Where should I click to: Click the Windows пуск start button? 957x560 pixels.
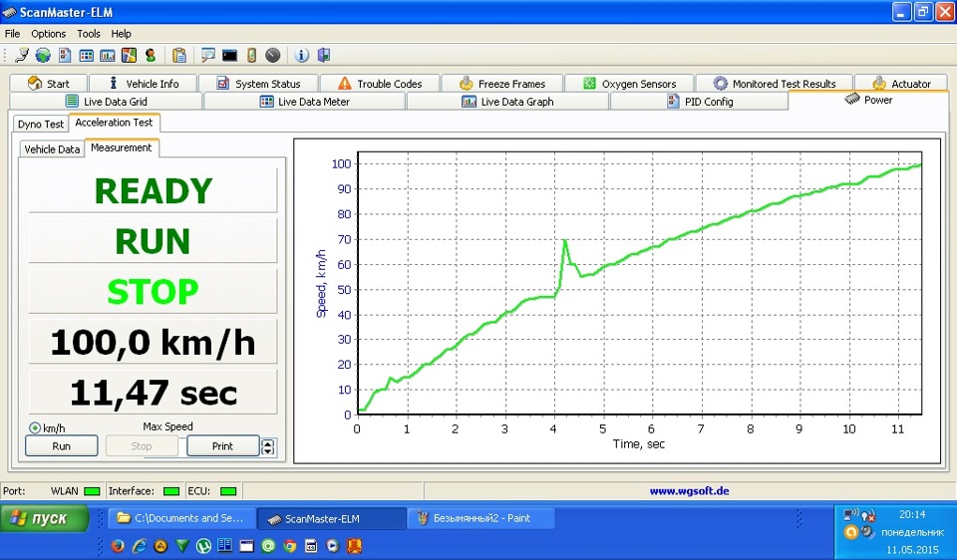[44, 518]
